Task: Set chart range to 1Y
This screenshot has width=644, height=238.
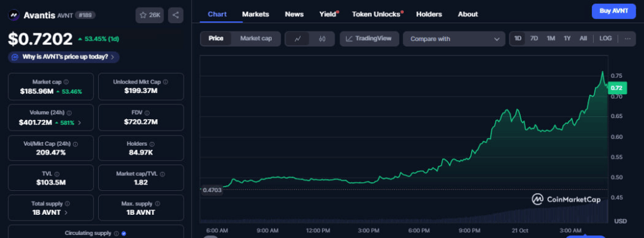Action: pos(567,38)
